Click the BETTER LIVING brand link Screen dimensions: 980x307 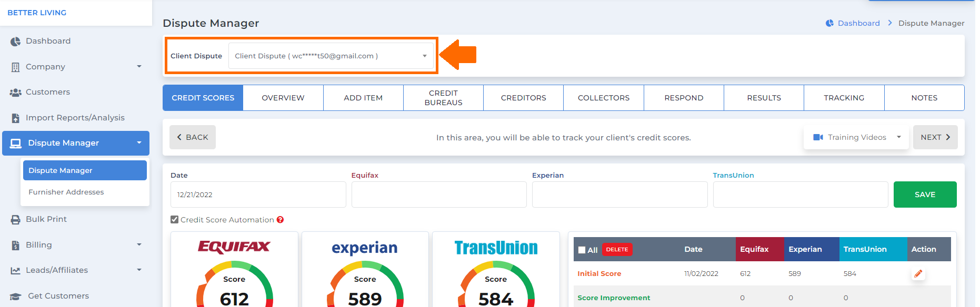tap(37, 13)
